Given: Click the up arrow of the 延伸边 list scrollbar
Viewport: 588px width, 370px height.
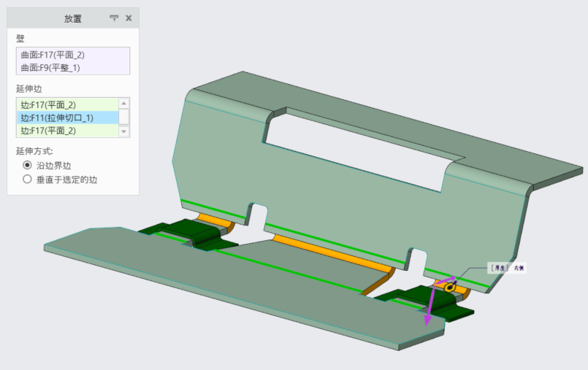Looking at the screenshot, I should 124,103.
